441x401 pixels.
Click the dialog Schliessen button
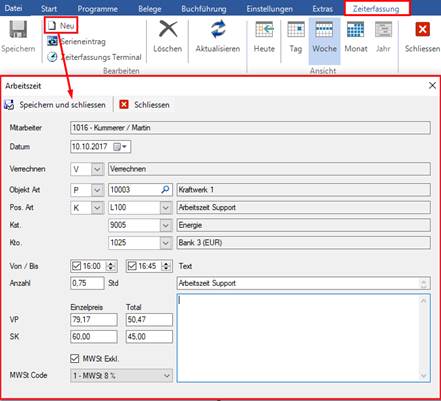144,105
